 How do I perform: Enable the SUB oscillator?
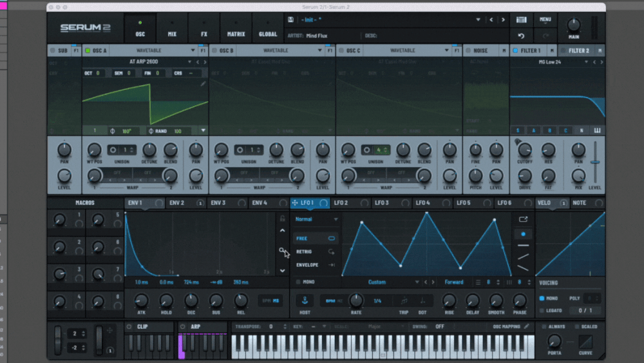[x=53, y=50]
